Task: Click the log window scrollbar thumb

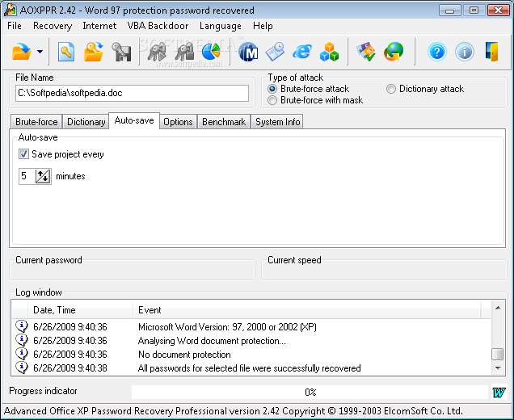Action: point(498,354)
